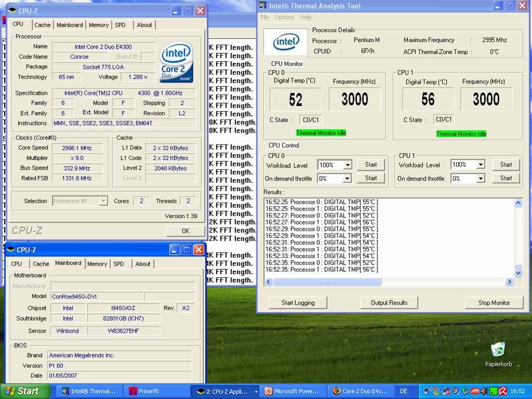Click Output Results button

(x=389, y=303)
